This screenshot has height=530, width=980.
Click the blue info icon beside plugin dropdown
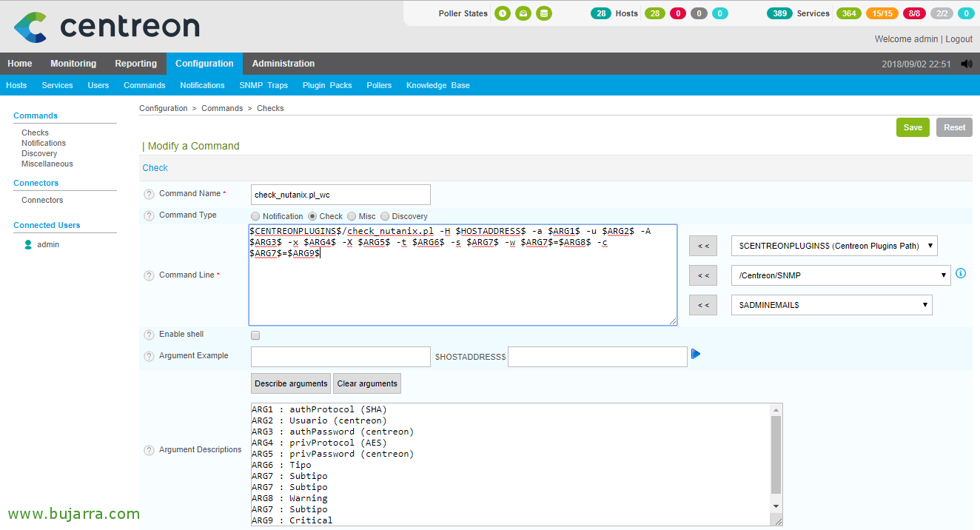tap(961, 273)
